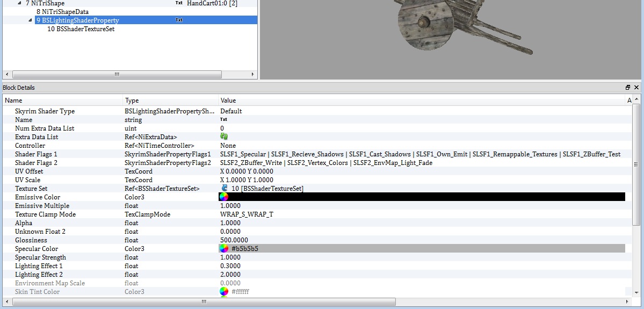Click the Lighting Effect 2 value 2.0000
This screenshot has width=644, height=309.
(230, 275)
